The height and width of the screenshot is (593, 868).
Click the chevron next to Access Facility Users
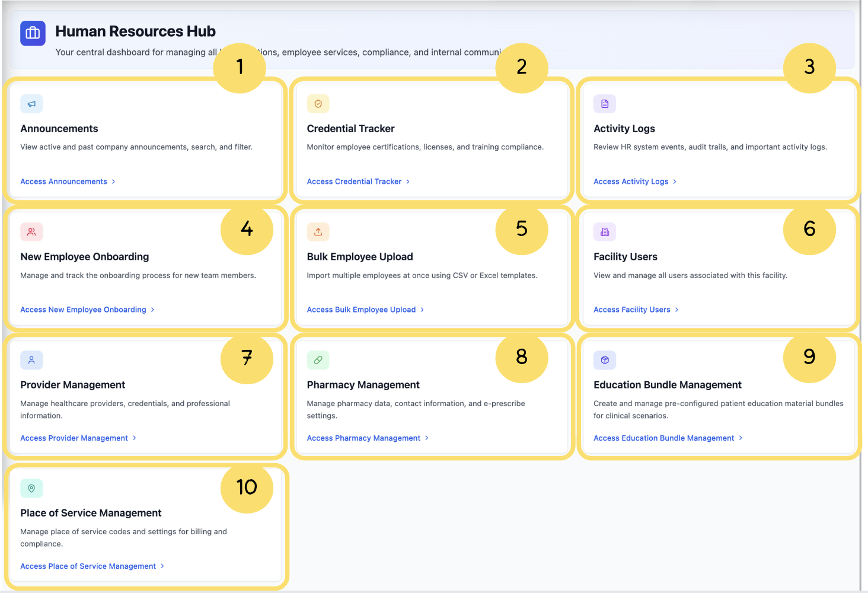click(676, 310)
